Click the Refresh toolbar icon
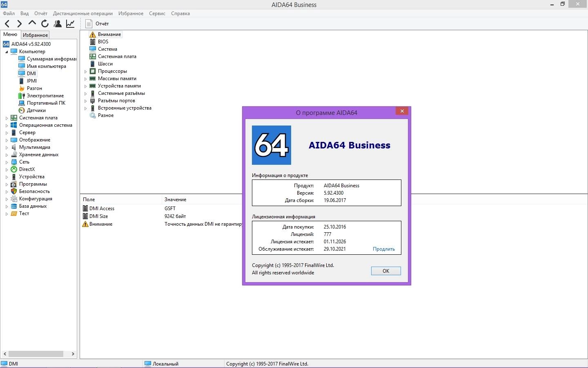This screenshot has height=368, width=588. coord(45,24)
